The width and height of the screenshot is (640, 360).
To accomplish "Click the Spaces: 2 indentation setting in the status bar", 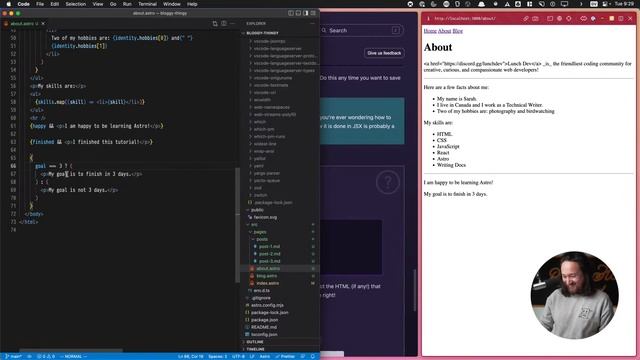I will pyautogui.click(x=218, y=356).
